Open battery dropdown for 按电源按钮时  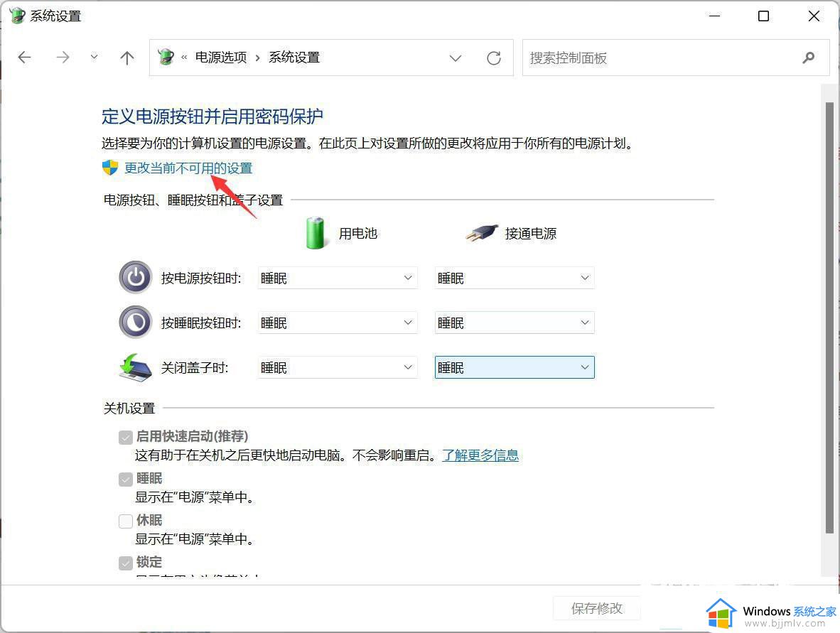338,278
